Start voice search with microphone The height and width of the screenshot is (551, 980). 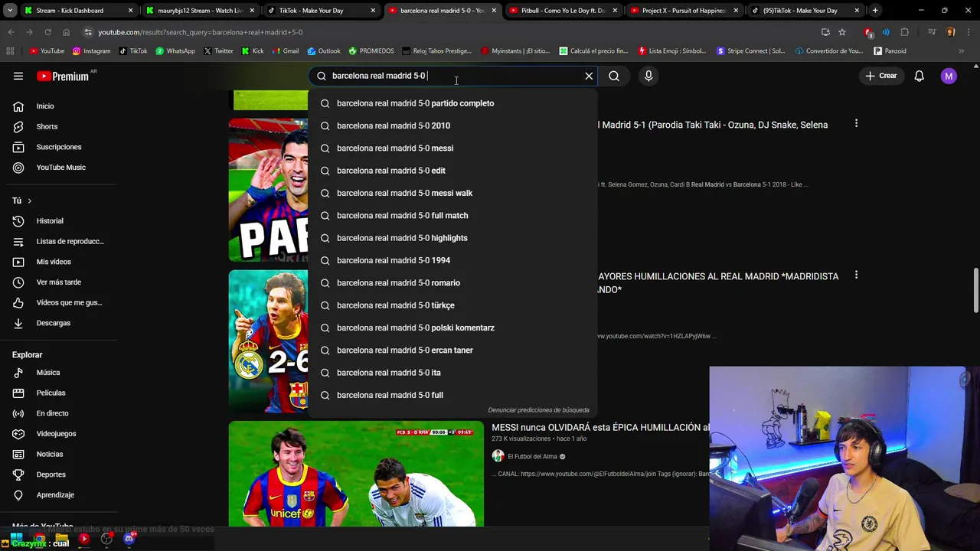[648, 76]
